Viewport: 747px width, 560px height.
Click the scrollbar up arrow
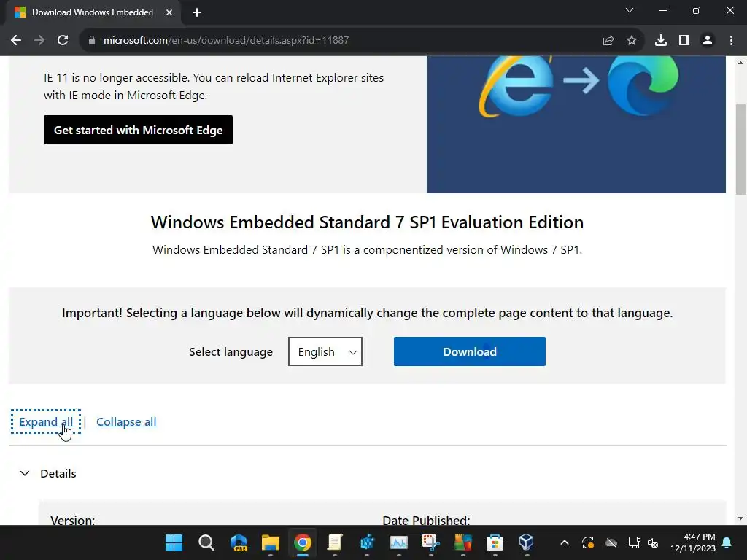point(740,63)
